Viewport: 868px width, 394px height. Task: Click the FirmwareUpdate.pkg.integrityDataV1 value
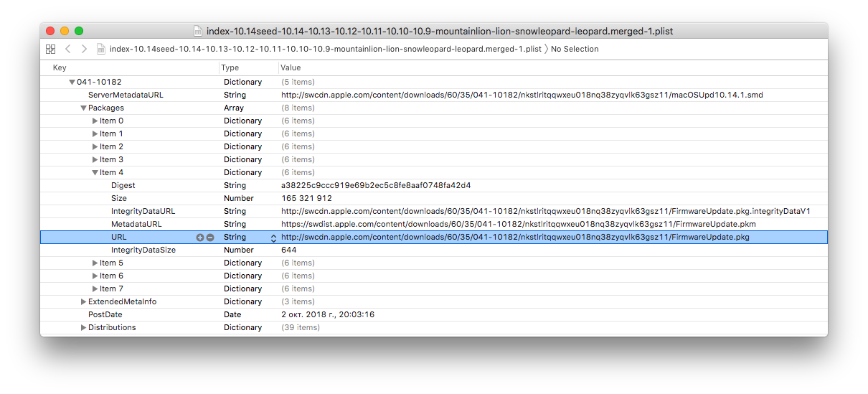(x=545, y=211)
